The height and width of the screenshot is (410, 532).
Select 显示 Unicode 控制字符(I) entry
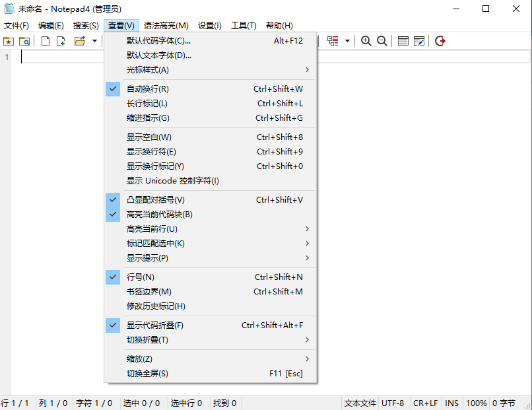point(211,181)
